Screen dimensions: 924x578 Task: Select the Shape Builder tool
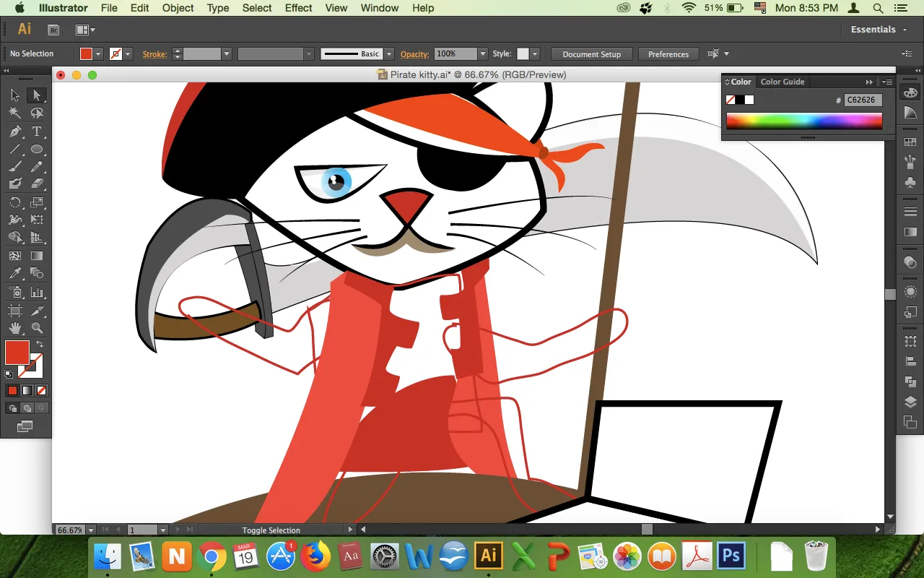[x=15, y=238]
